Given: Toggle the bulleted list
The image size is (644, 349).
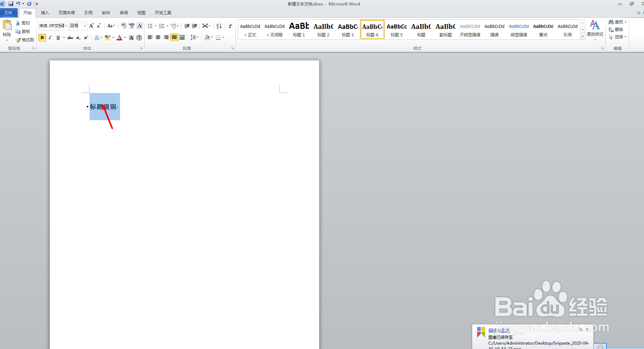Looking at the screenshot, I should coord(150,25).
